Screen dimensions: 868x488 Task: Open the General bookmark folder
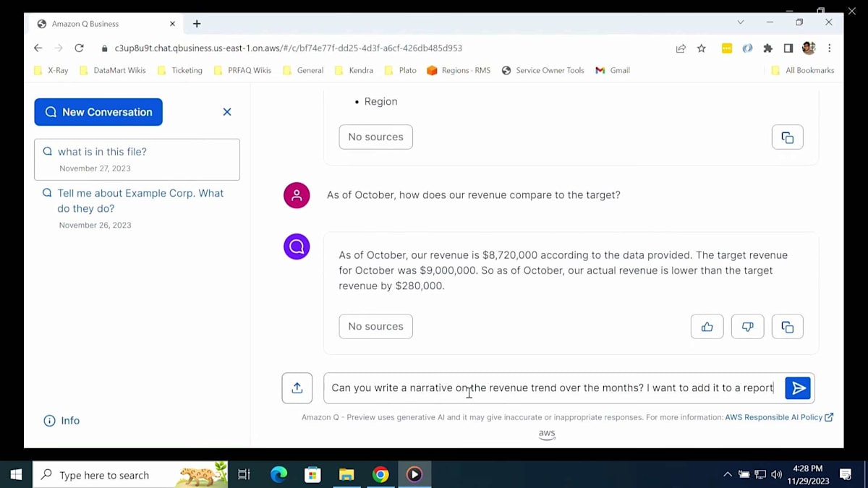click(303, 70)
